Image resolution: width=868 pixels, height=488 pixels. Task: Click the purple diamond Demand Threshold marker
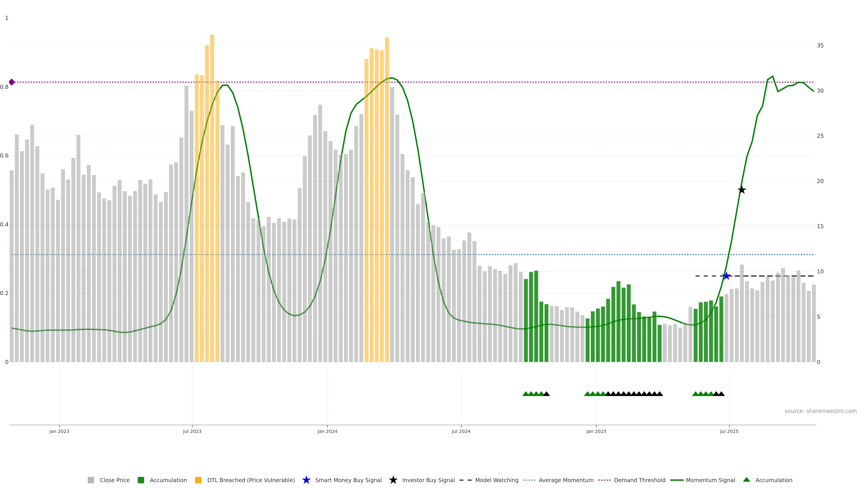click(12, 82)
